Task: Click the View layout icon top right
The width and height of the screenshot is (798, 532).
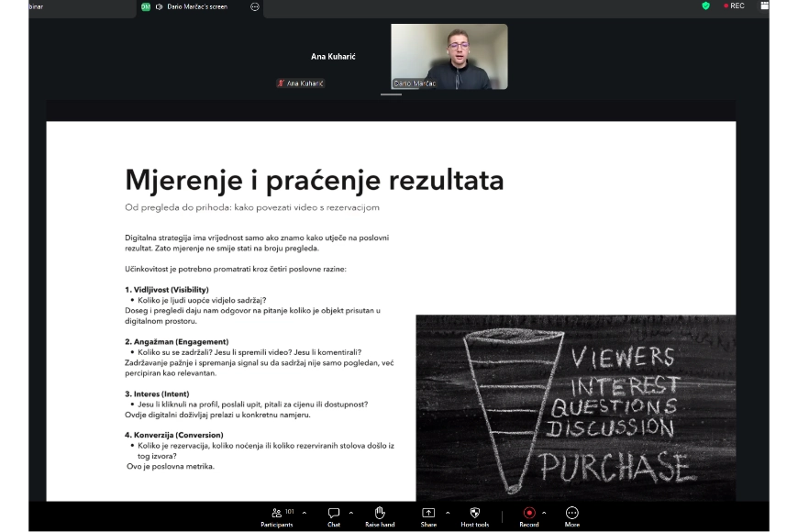Action: point(764,6)
